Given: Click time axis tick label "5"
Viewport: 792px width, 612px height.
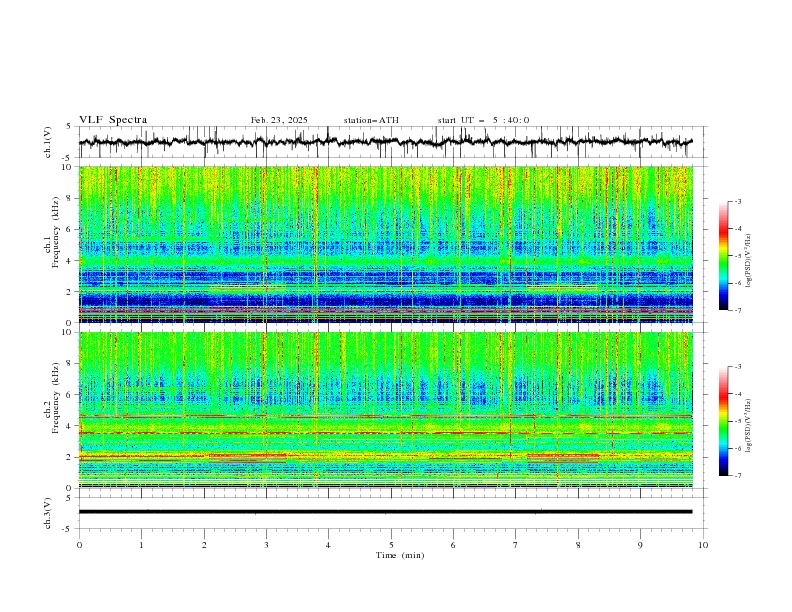Looking at the screenshot, I should [x=391, y=545].
